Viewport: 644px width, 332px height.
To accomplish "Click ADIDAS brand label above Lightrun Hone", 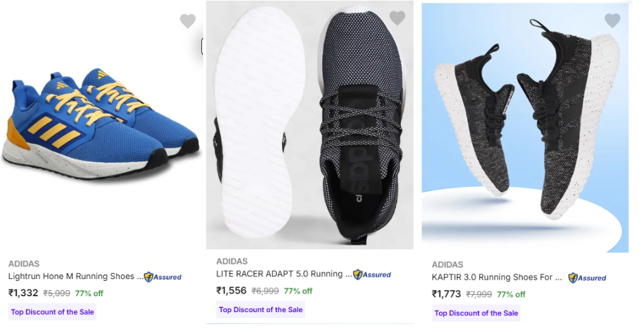I will (x=24, y=264).
